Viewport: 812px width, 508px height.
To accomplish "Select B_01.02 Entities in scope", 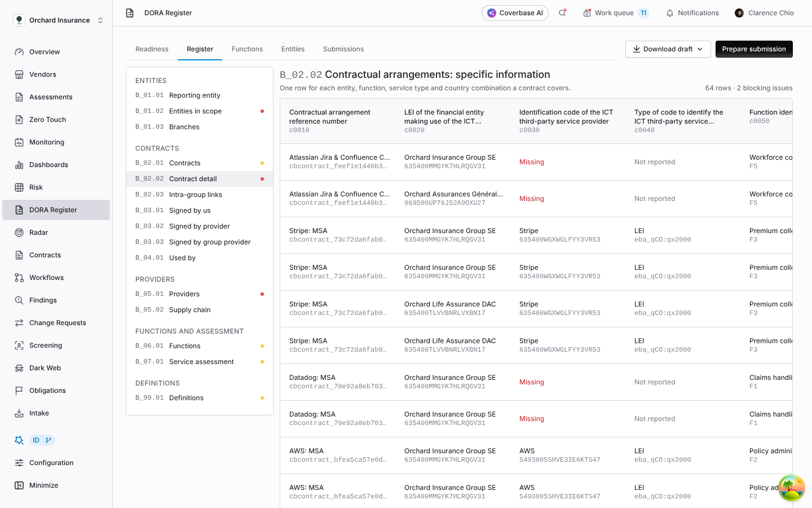I will pos(200,111).
